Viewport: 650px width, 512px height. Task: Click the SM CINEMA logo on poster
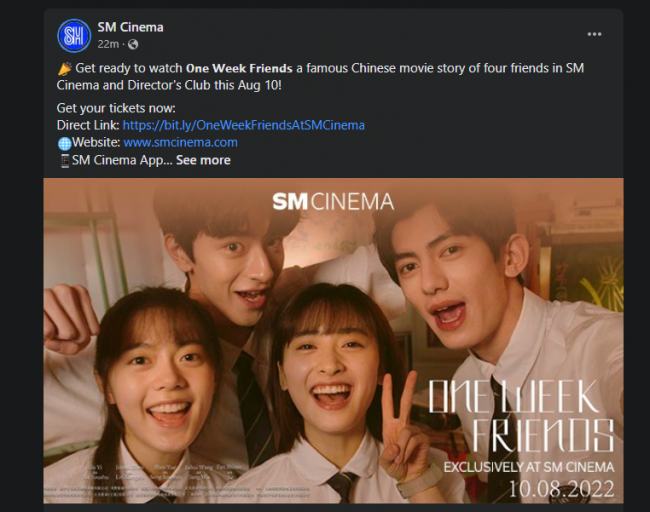point(333,202)
